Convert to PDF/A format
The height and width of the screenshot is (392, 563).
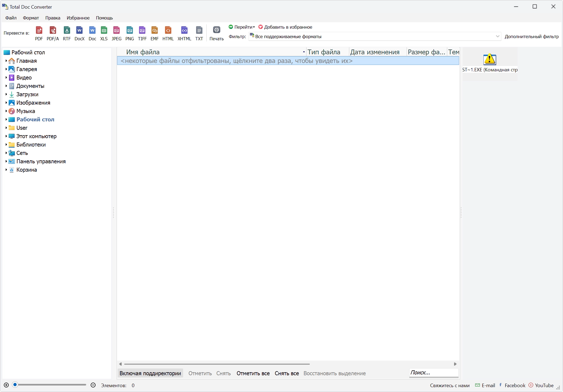pyautogui.click(x=53, y=33)
